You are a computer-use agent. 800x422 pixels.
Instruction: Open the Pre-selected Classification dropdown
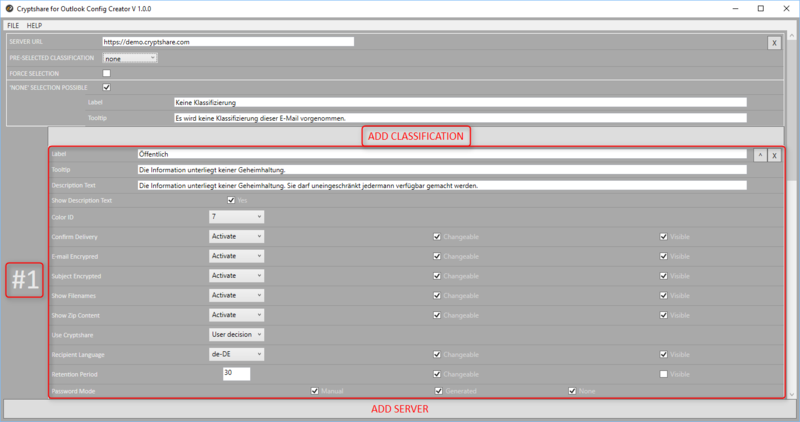(130, 58)
